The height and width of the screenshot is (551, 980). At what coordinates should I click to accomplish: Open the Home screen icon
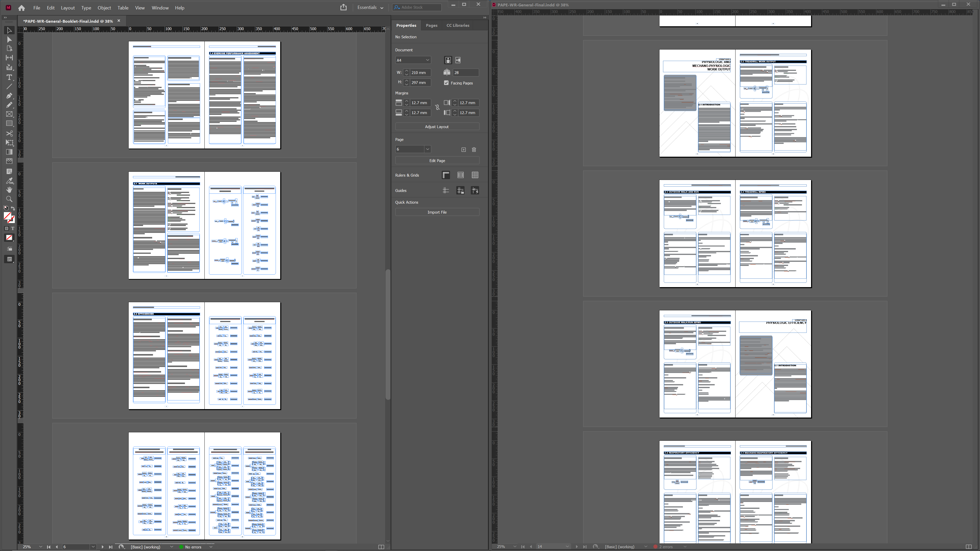22,8
